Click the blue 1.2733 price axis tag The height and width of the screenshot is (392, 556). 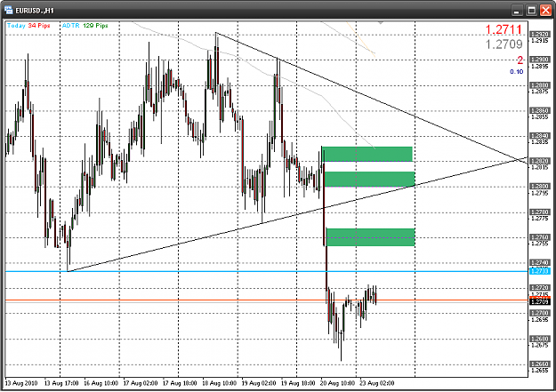[540, 271]
